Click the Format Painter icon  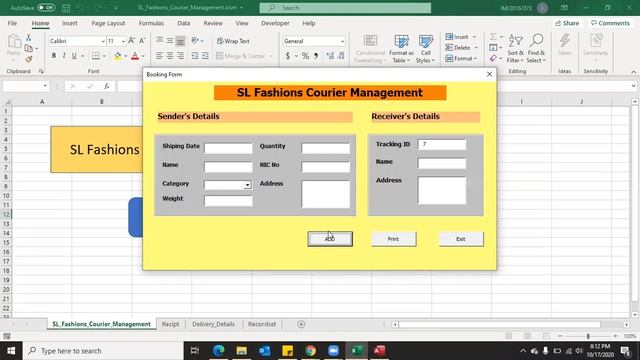point(28,60)
